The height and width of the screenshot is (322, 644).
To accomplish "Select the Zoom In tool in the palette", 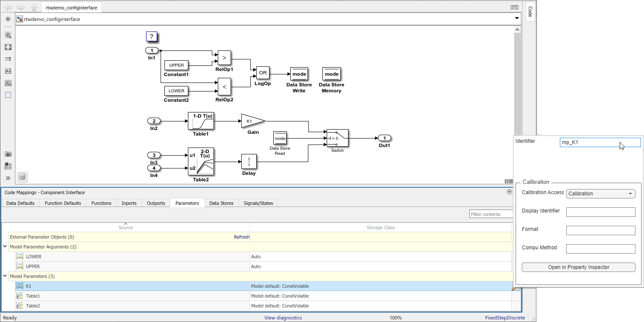I will [8, 35].
